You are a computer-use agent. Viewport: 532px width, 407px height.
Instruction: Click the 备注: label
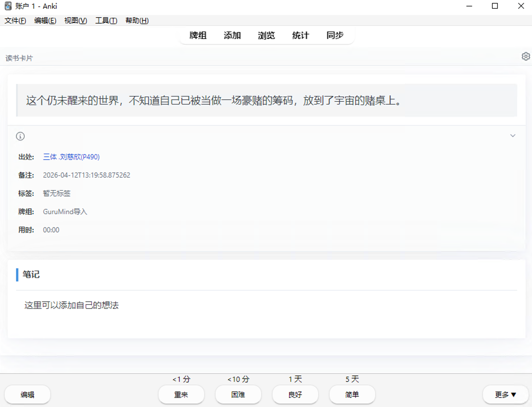pyautogui.click(x=26, y=175)
